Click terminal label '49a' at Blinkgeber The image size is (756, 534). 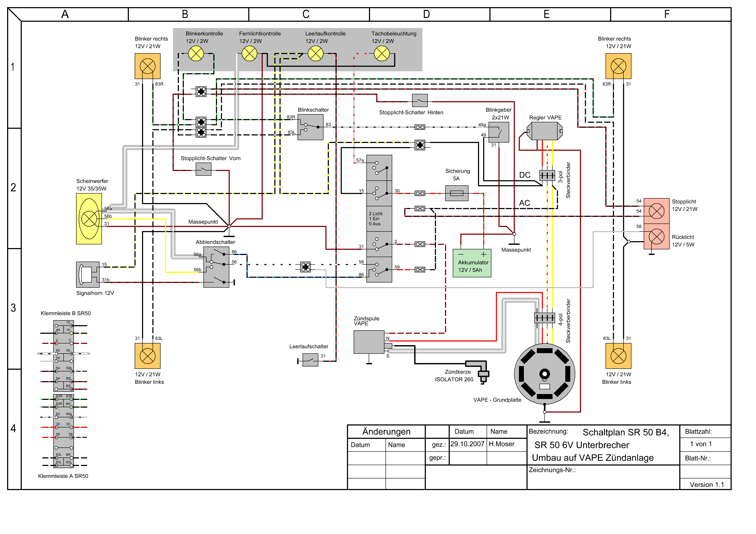(482, 125)
